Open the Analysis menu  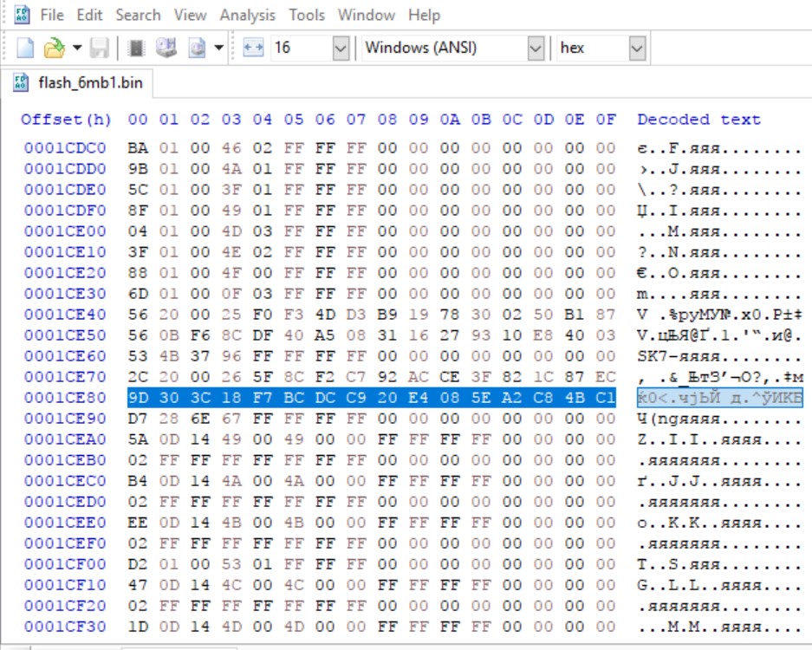[247, 15]
